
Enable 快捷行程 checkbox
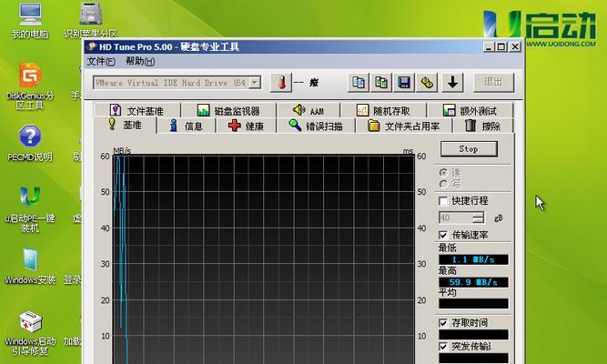(x=443, y=201)
